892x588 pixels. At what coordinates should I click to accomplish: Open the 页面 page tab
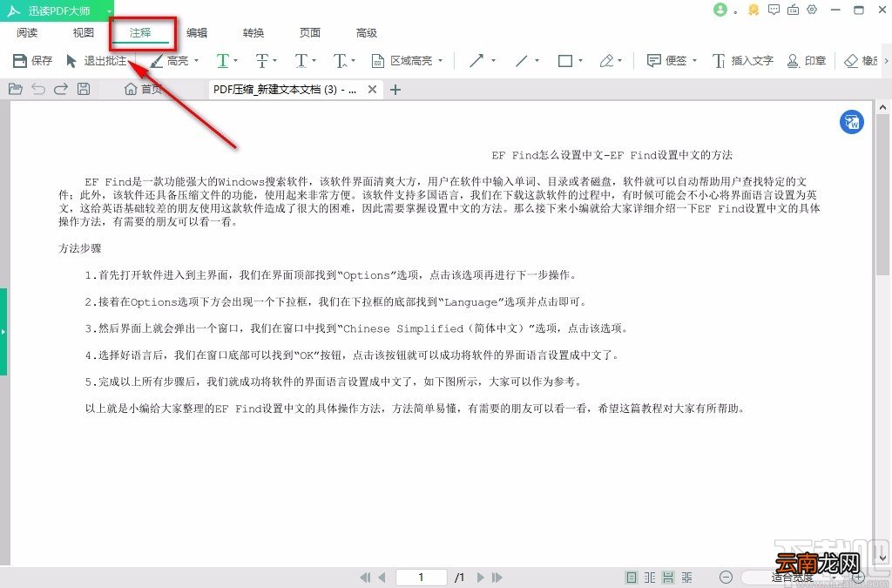pyautogui.click(x=310, y=33)
